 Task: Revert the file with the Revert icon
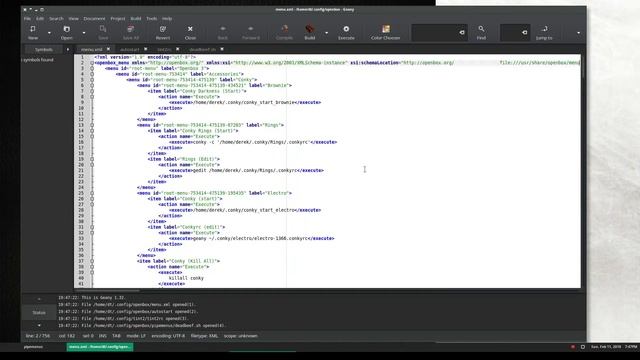pos(162,32)
